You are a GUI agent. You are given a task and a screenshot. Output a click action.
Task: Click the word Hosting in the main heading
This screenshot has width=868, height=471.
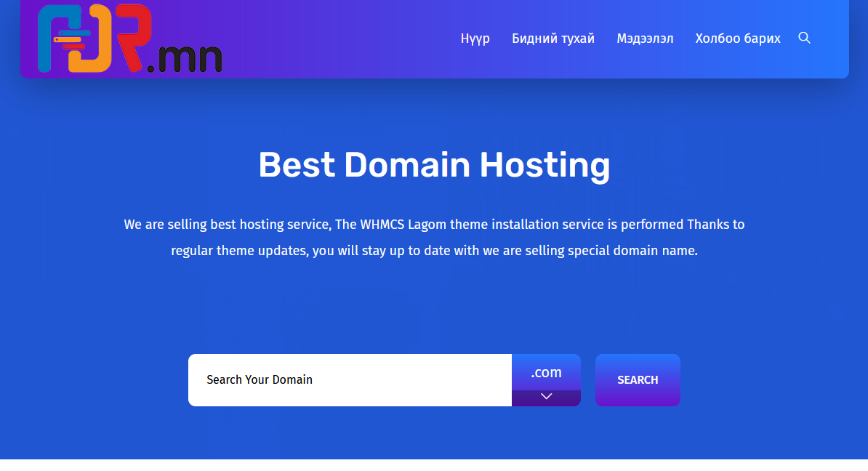pyautogui.click(x=544, y=164)
